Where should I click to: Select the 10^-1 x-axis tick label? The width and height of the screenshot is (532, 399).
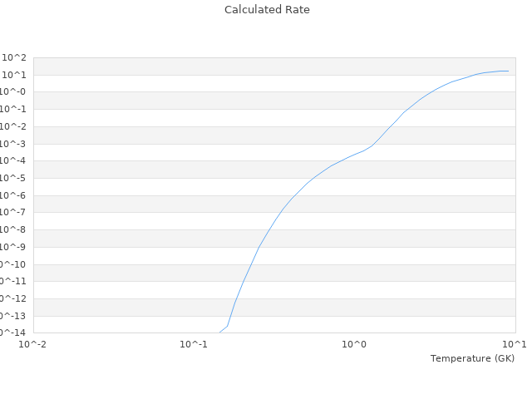[194, 344]
